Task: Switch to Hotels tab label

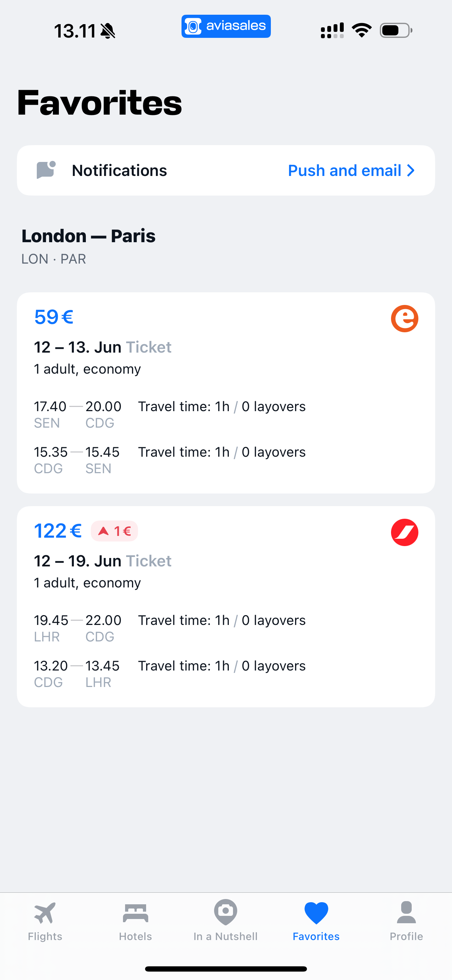Action: pyautogui.click(x=136, y=936)
